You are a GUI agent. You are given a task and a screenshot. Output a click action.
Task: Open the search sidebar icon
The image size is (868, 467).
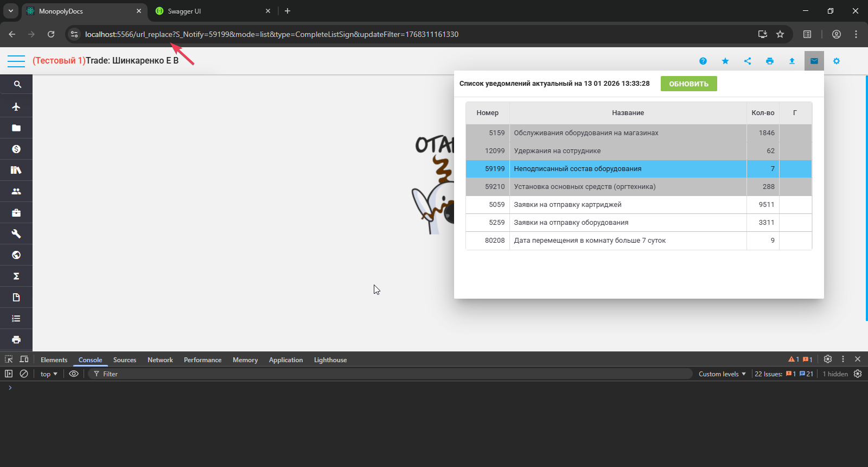pos(16,85)
